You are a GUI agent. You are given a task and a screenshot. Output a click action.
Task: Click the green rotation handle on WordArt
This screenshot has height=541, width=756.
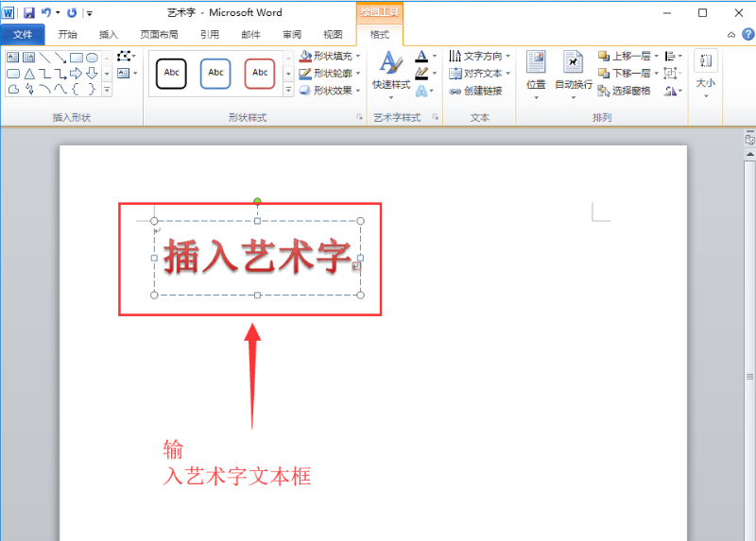point(257,201)
